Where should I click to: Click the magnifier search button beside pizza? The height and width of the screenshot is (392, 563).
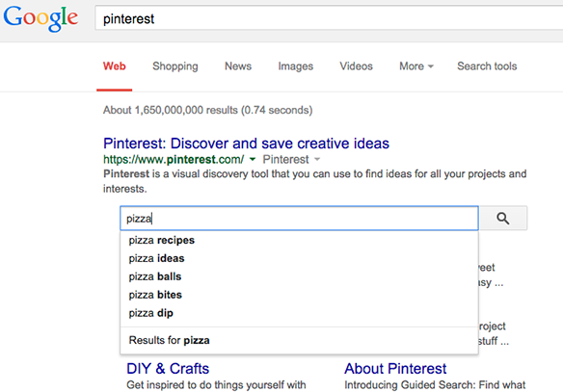pyautogui.click(x=503, y=218)
